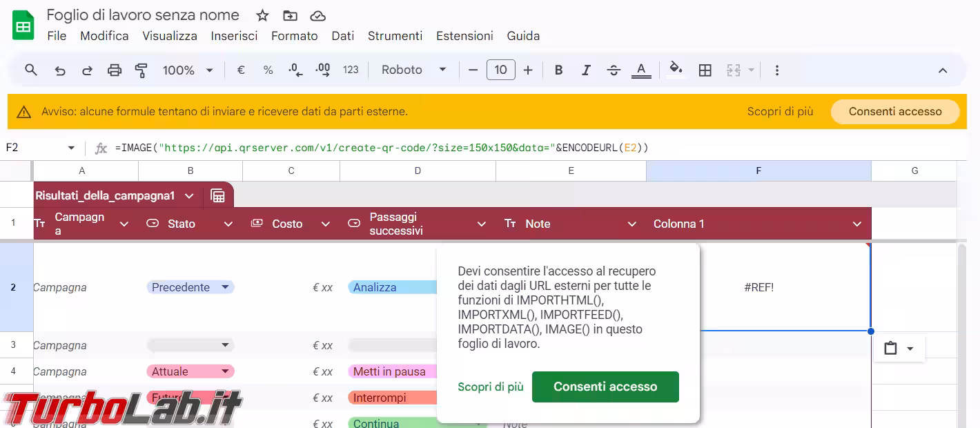Open the table view grid icon
Viewport: 980px width, 428px height.
(x=217, y=196)
